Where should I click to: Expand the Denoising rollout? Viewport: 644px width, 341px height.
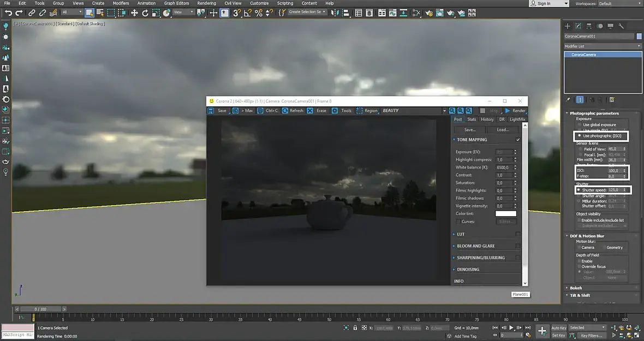pos(468,270)
